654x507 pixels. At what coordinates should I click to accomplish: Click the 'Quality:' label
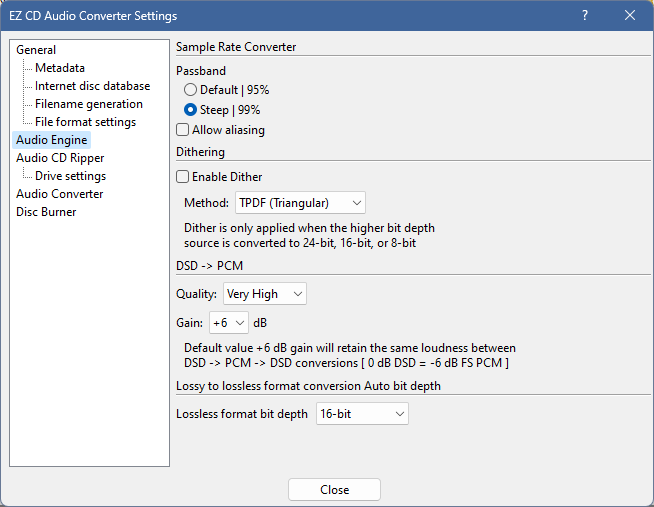(x=196, y=294)
